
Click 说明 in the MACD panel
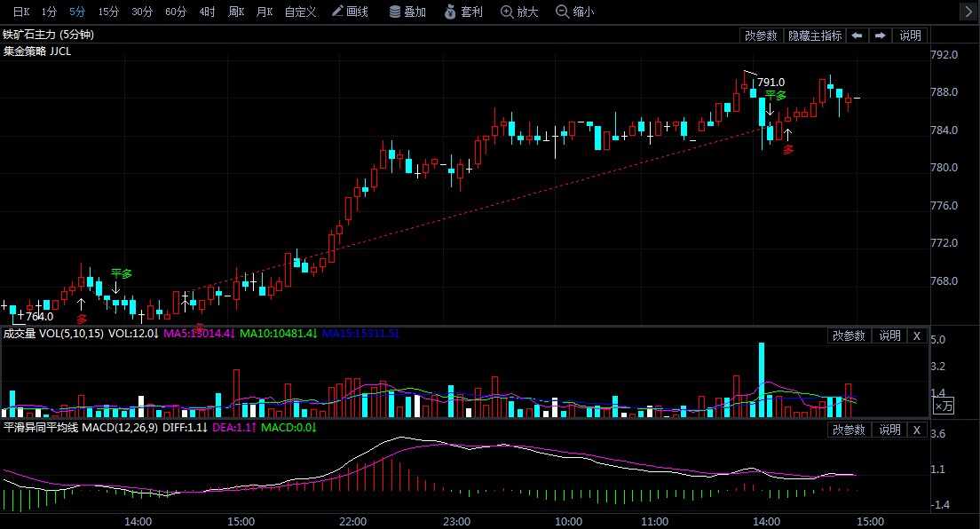(889, 430)
